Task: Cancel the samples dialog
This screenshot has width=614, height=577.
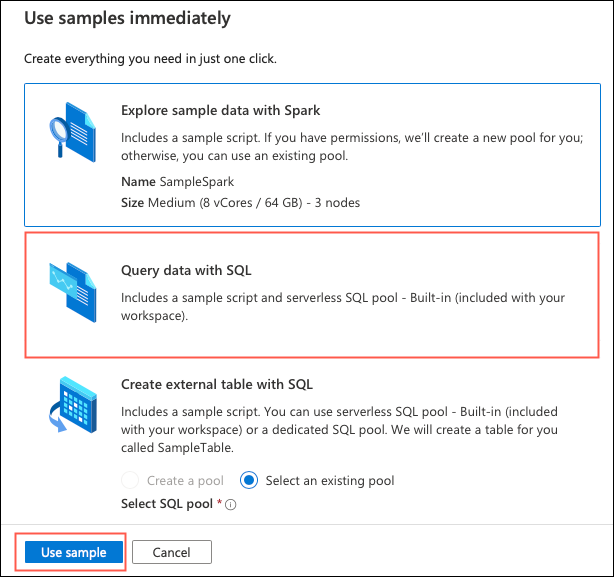Action: pos(172,552)
